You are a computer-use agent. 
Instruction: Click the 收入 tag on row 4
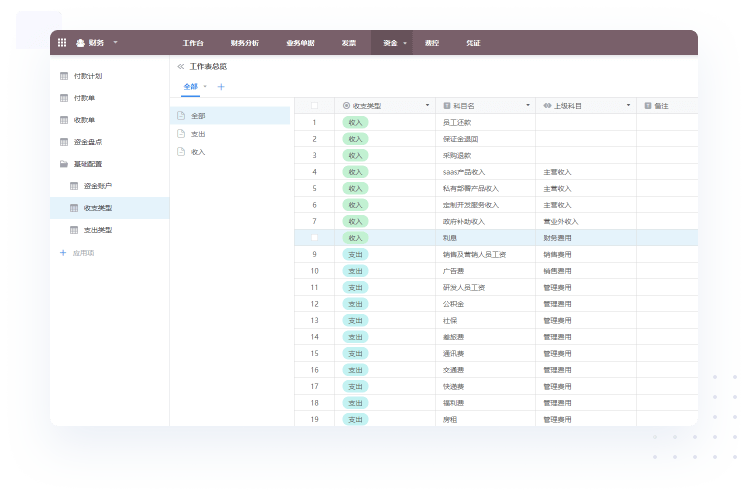[355, 172]
